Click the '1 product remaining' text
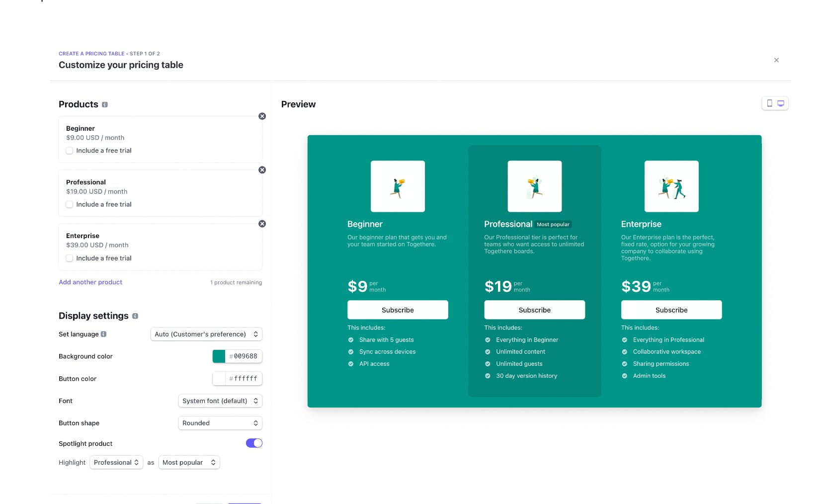Image resolution: width=824 pixels, height=504 pixels. (x=236, y=282)
